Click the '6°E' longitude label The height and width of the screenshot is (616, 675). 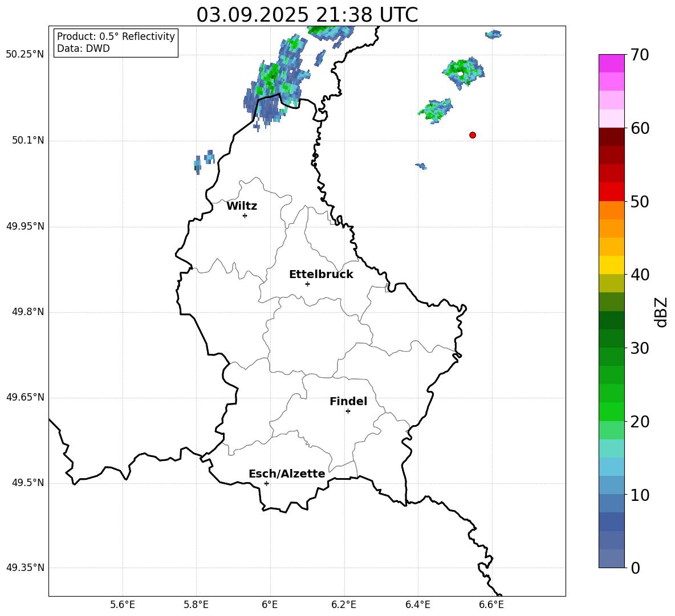click(270, 605)
